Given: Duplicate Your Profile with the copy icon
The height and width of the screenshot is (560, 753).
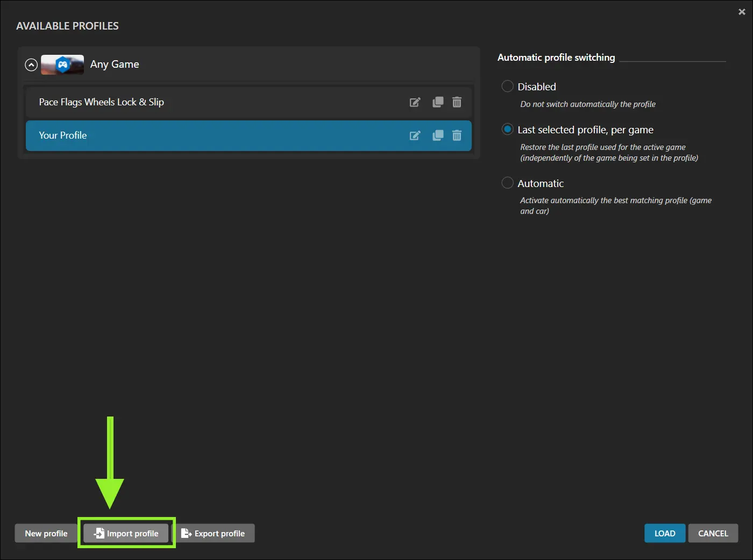Looking at the screenshot, I should 437,135.
